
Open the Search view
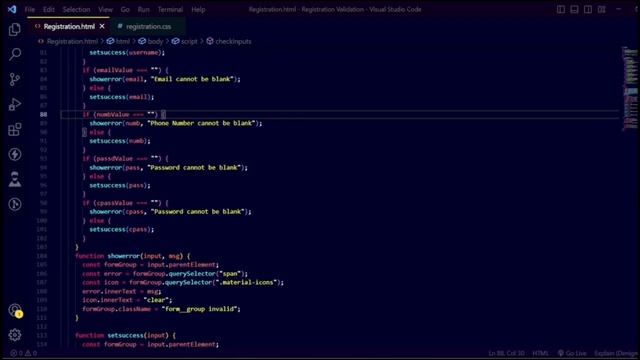(15, 54)
